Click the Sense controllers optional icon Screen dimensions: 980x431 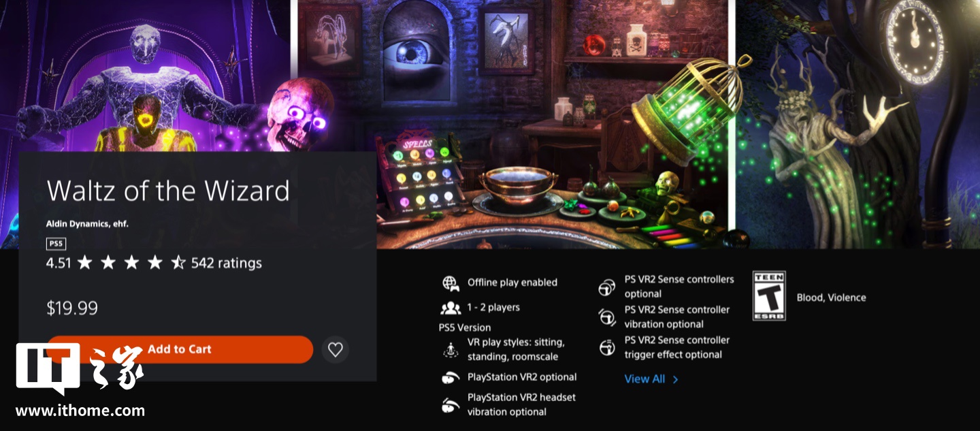pyautogui.click(x=607, y=287)
